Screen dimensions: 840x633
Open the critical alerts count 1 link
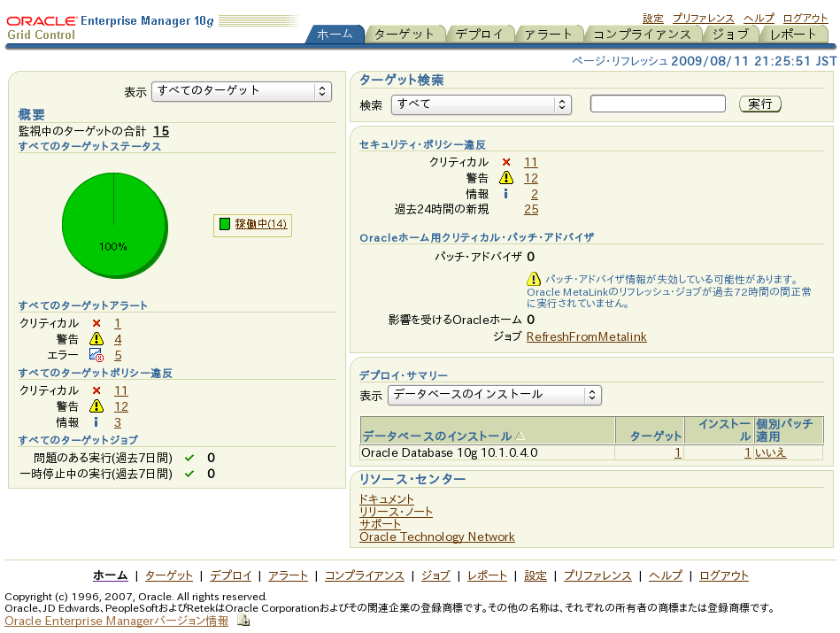[118, 323]
